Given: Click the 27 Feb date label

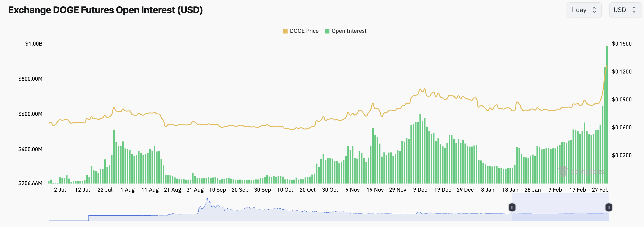Looking at the screenshot, I should (x=600, y=190).
